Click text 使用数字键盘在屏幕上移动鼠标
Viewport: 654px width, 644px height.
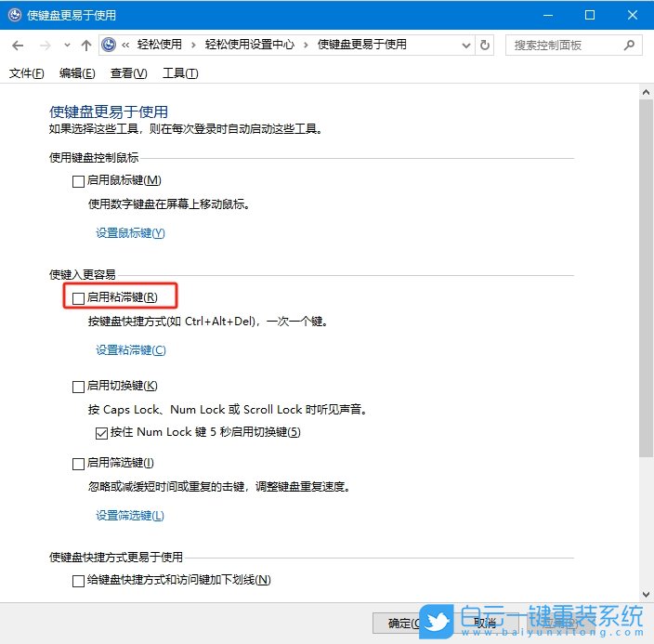click(x=169, y=204)
